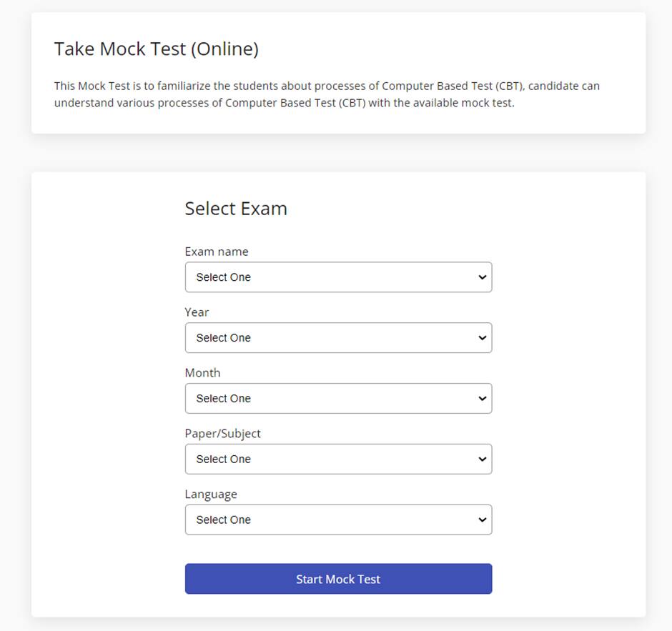
Task: Click Select One in the Exam name field
Action: click(x=224, y=277)
